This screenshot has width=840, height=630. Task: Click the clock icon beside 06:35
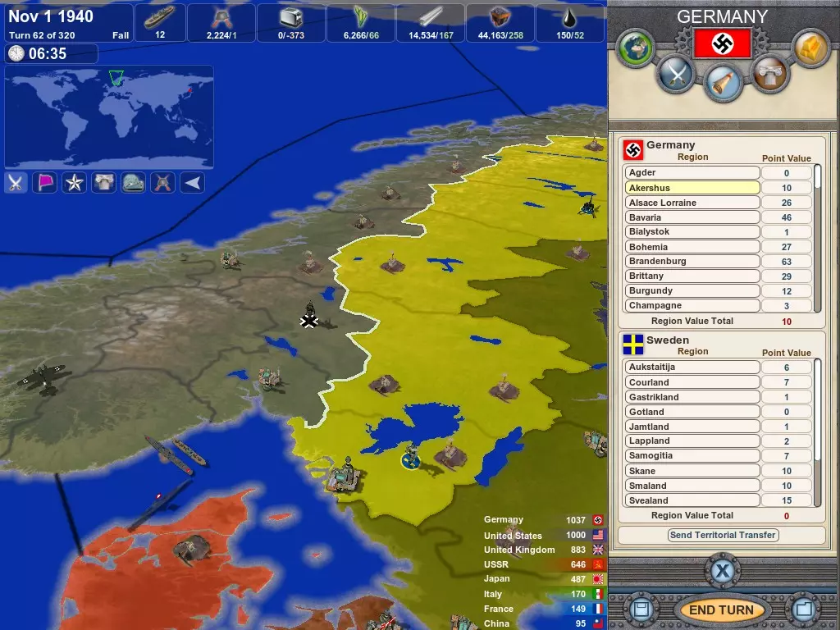pos(16,53)
